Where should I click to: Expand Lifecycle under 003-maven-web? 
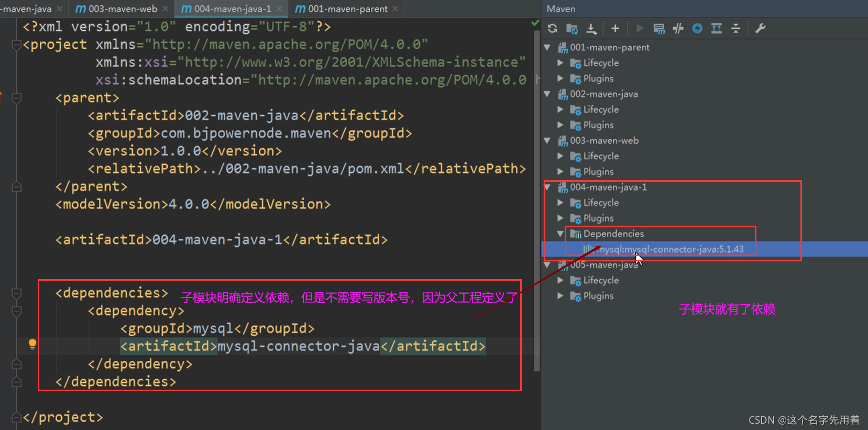click(x=561, y=156)
